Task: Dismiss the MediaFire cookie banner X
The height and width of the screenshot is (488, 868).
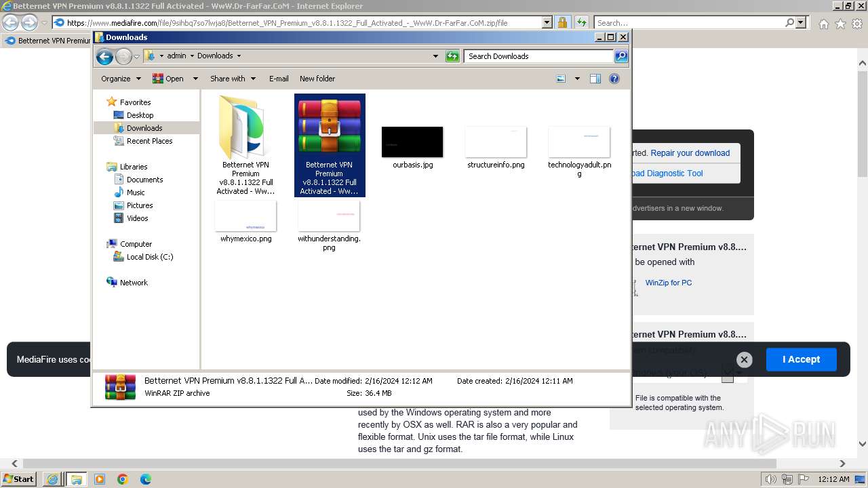Action: [x=744, y=360]
